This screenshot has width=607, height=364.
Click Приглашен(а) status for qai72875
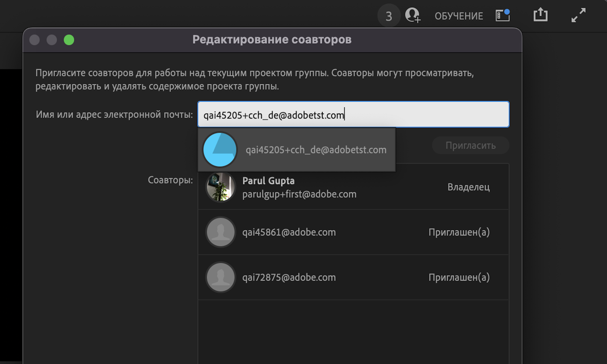click(459, 277)
